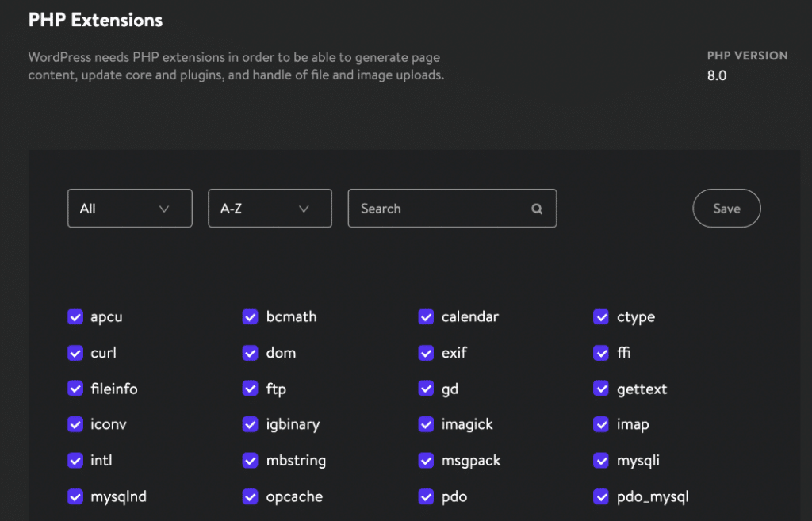Expand the chevron on the All selector
The width and height of the screenshot is (812, 521).
pos(164,208)
